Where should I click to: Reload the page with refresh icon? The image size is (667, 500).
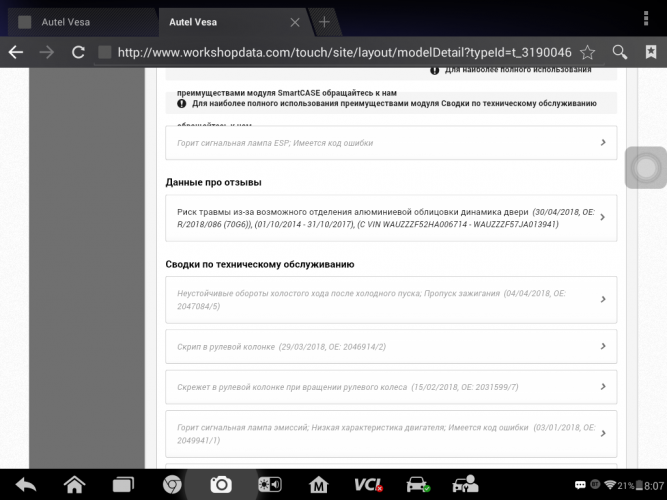click(x=78, y=52)
